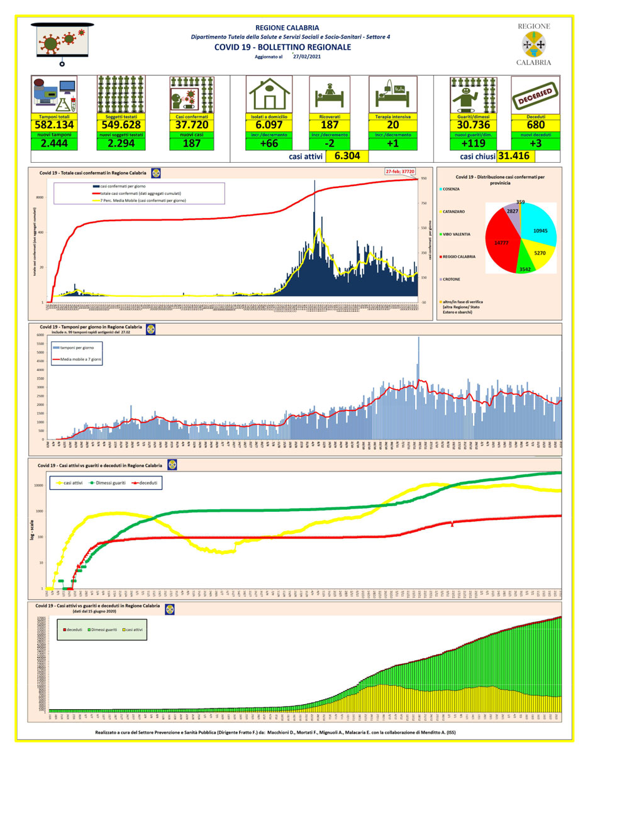Screen dimensions: 644x833
Task: Click the cyan pie slice labeled 10945
Action: point(539,225)
